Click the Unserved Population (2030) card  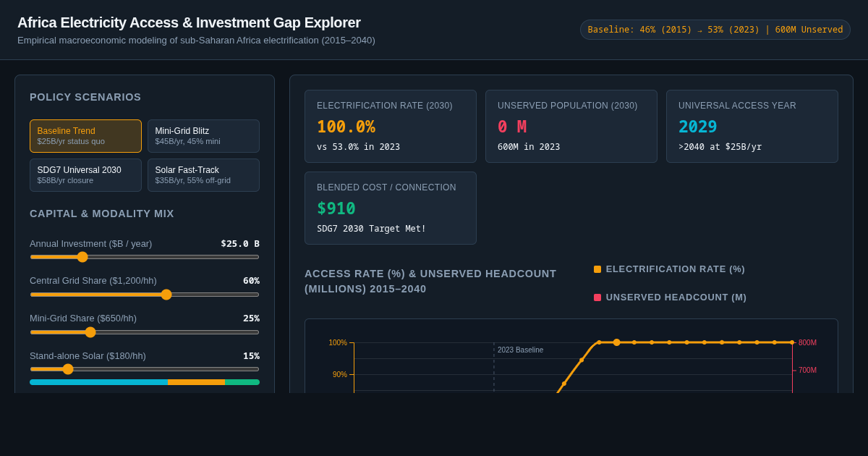coord(571,126)
